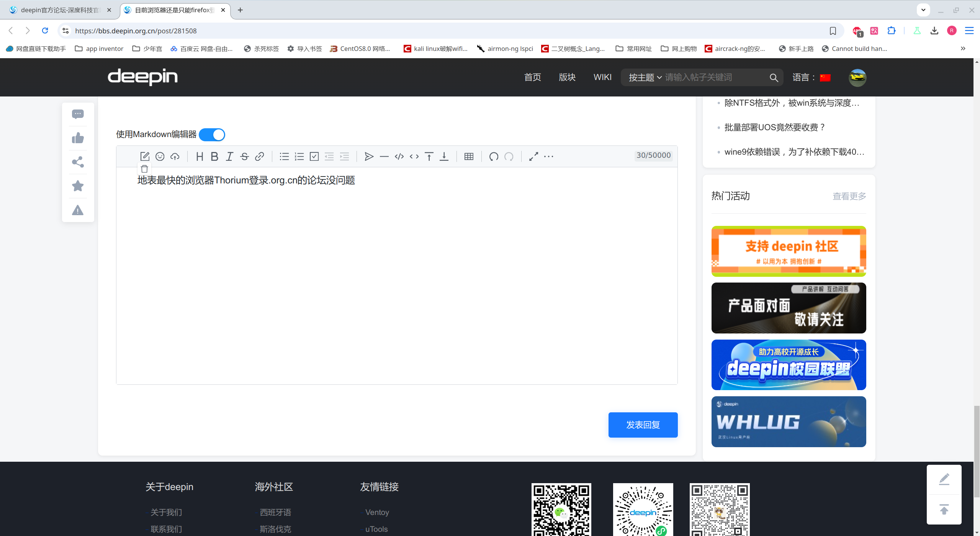
Task: Report the post with the warning icon
Action: point(78,210)
